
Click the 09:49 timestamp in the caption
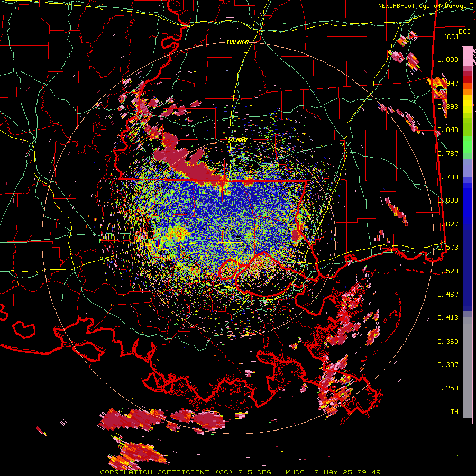click(369, 472)
